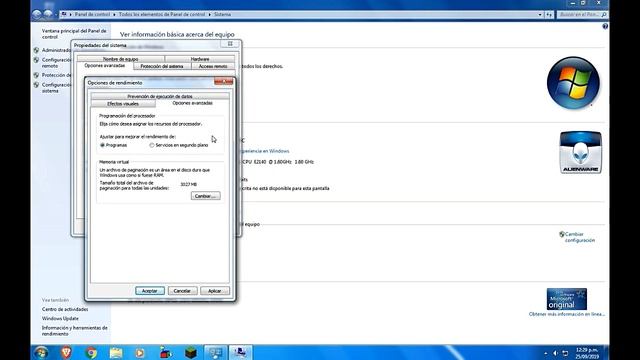This screenshot has width=640, height=360.
Task: Go back using the explorer back arrow
Action: point(37,14)
